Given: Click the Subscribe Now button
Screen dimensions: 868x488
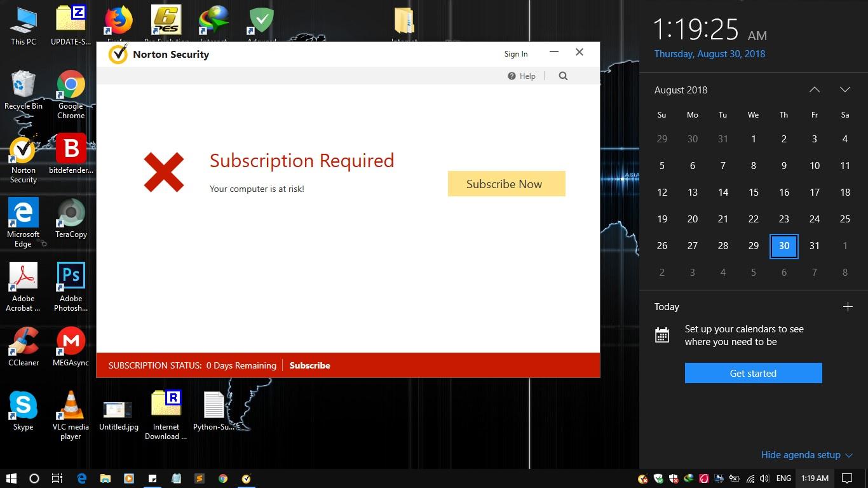Looking at the screenshot, I should tap(506, 184).
